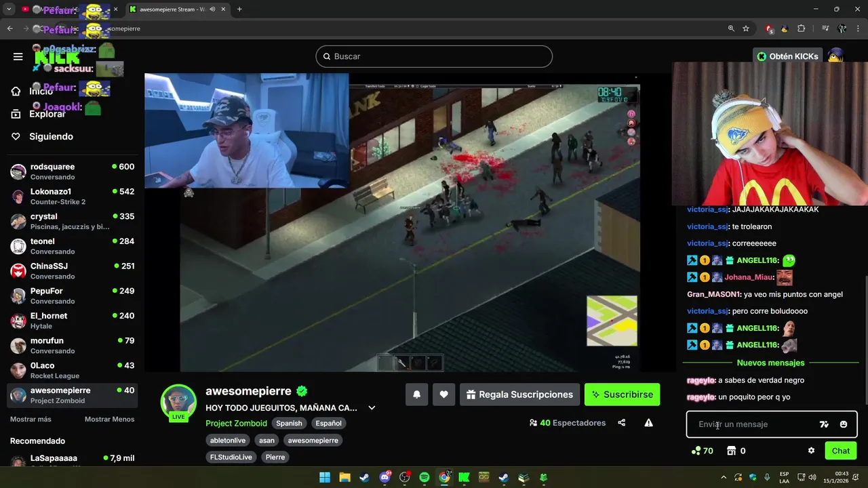Viewport: 868px width, 488px height.
Task: Click the Obtén KICKs button
Action: [788, 56]
